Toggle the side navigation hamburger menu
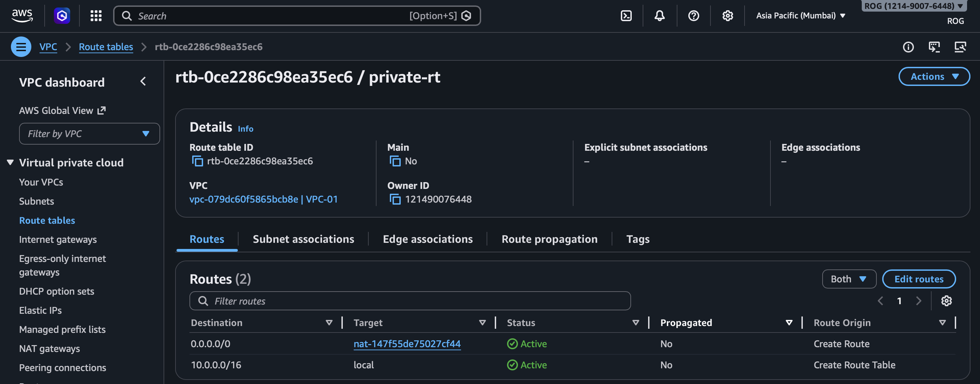Image resolution: width=980 pixels, height=384 pixels. coord(21,47)
